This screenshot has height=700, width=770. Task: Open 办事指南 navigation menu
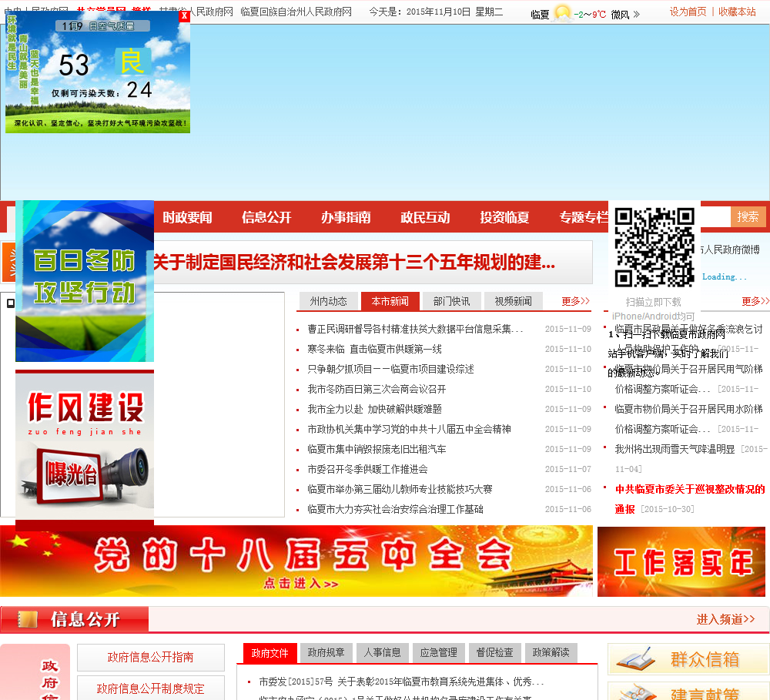tap(346, 217)
